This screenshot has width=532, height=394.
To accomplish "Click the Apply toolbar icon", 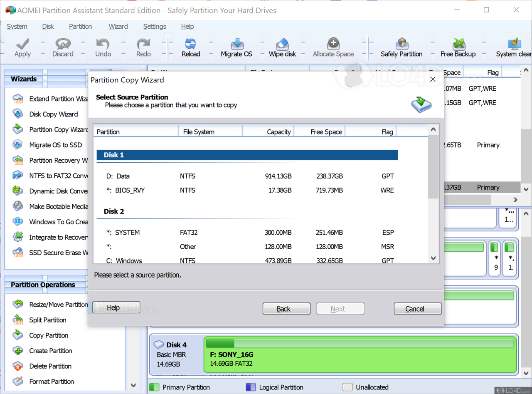I will point(22,47).
